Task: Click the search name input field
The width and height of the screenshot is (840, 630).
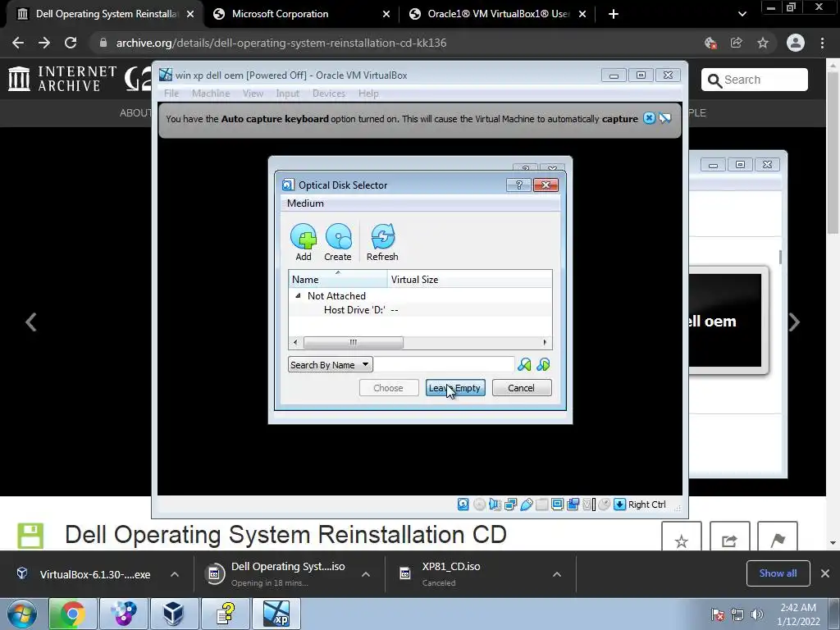Action: click(444, 365)
